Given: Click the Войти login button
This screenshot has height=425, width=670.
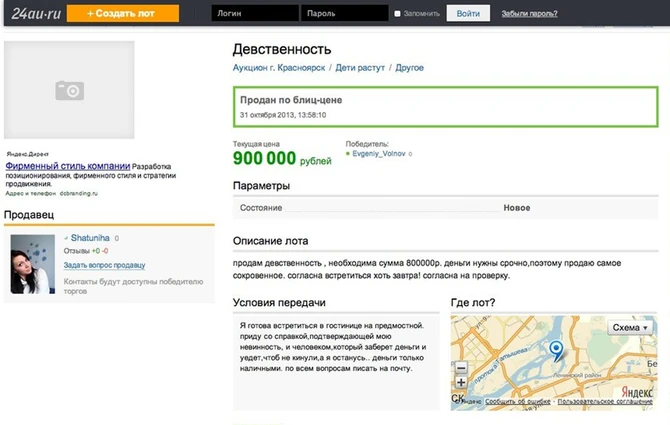Looking at the screenshot, I should (x=467, y=14).
